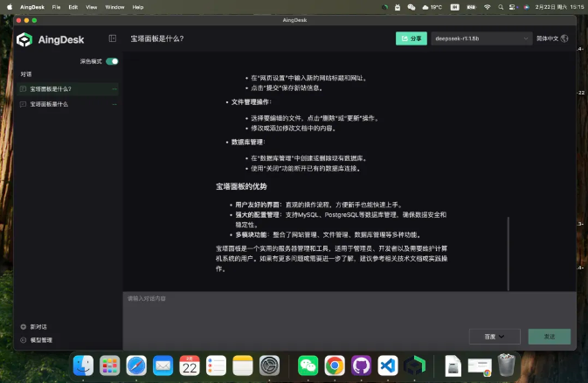Expand the 百度 search engine dropdown
The width and height of the screenshot is (588, 383).
point(495,337)
